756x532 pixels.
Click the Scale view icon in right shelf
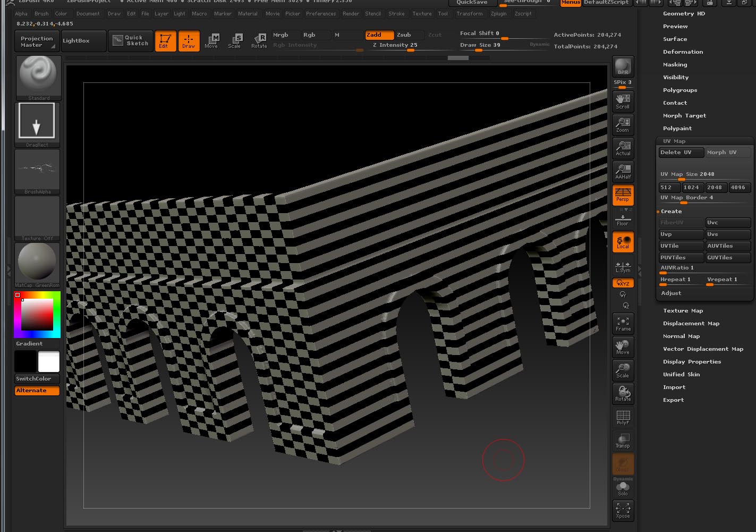(x=623, y=370)
